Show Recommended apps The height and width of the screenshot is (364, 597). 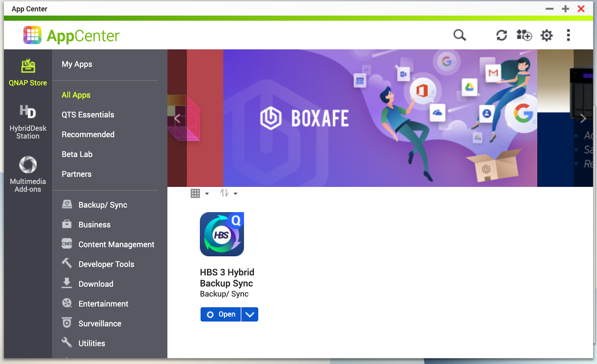[x=88, y=134]
